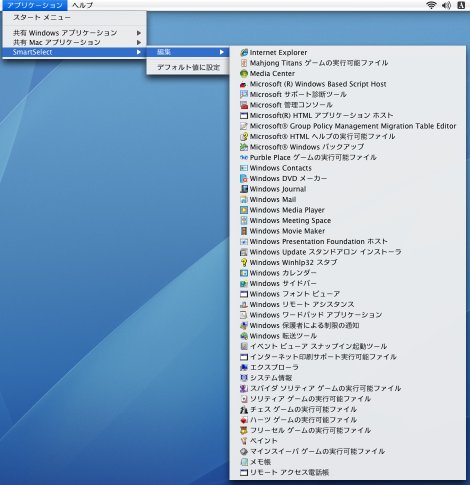Click the Windows Journal icon
Image resolution: width=470 pixels, height=485 pixels.
(x=244, y=189)
